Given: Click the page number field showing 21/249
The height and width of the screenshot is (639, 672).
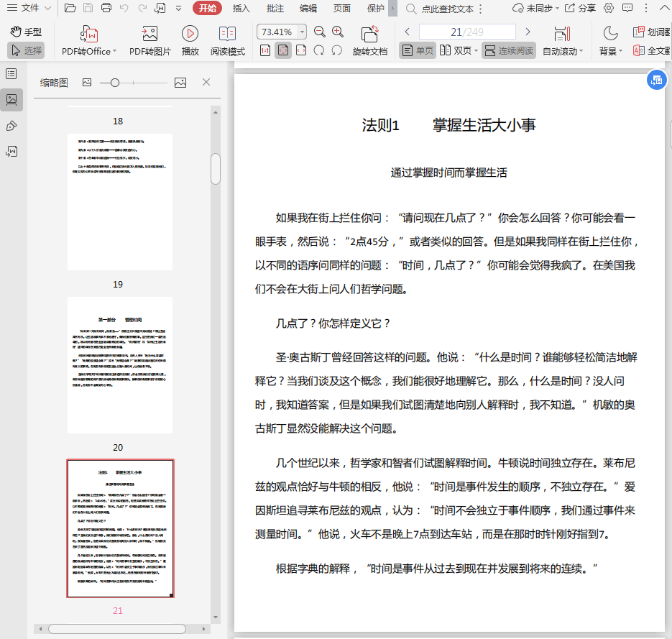Looking at the screenshot, I should coord(467,32).
